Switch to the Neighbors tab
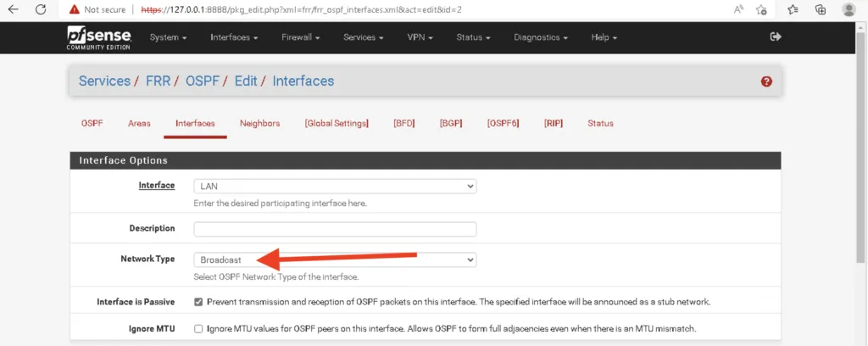This screenshot has height=346, width=868. 259,124
